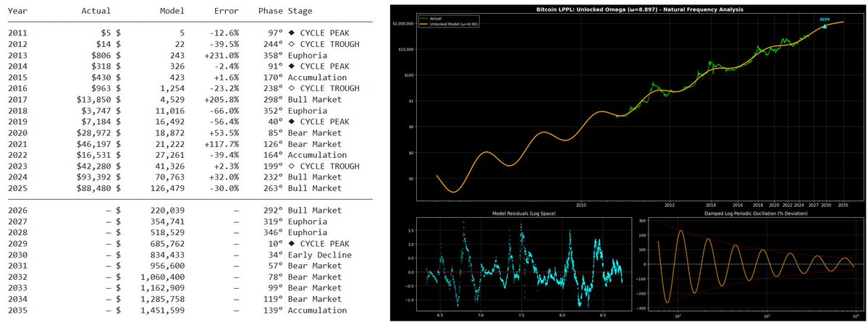Select the year cell '2026'
Image resolution: width=868 pixels, height=322 pixels.
[17, 211]
